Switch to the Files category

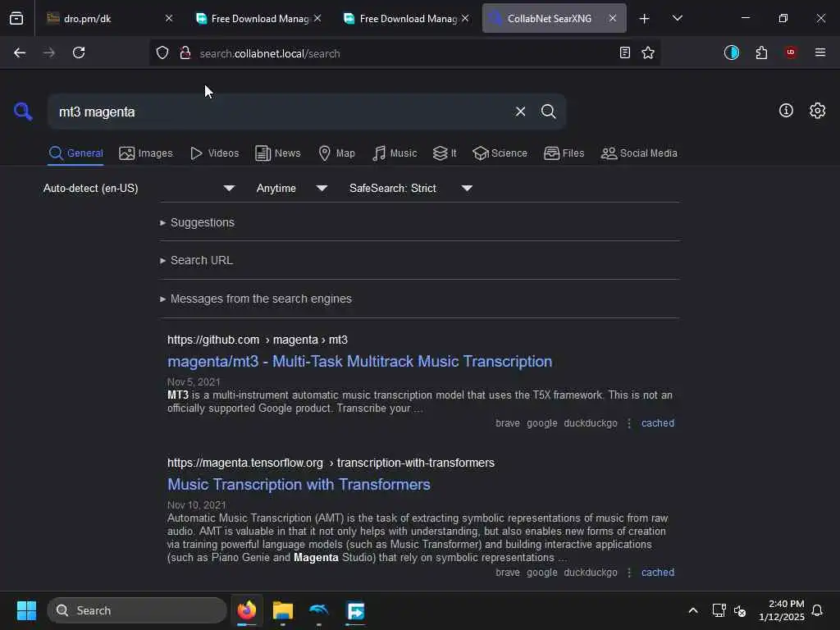tap(564, 153)
